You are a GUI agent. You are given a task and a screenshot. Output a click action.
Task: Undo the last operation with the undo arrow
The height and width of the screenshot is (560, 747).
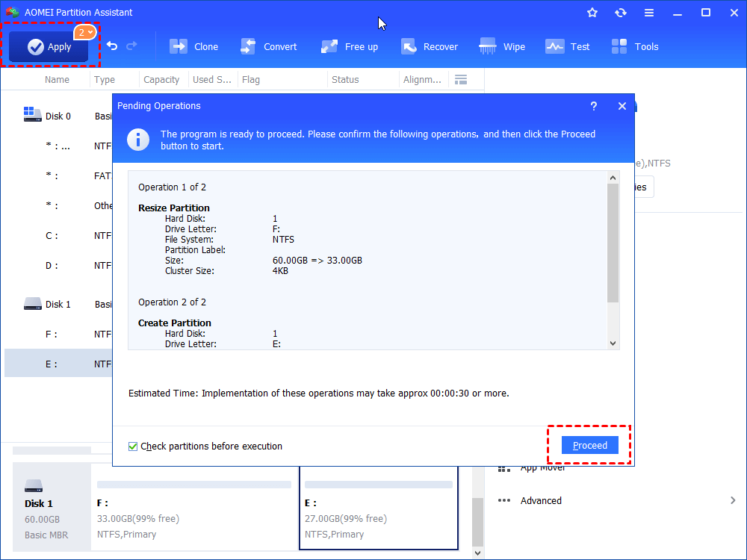tap(112, 46)
